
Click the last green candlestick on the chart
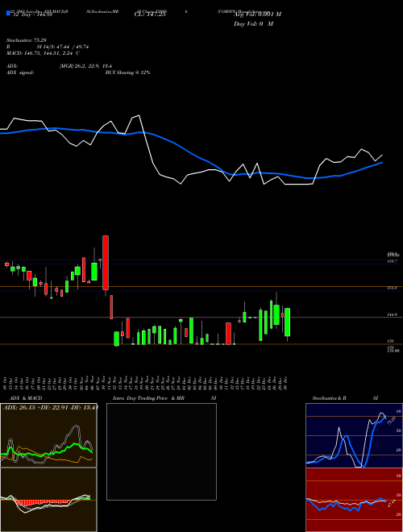click(x=287, y=322)
